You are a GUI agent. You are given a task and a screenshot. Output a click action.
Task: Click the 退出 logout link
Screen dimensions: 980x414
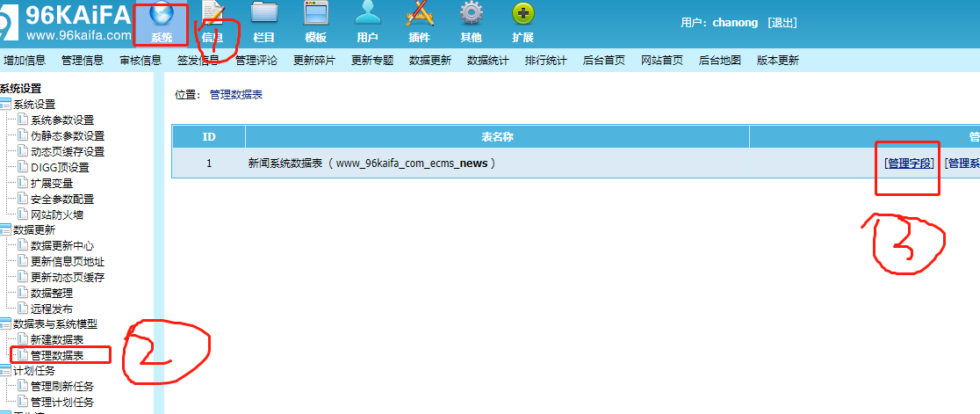782,23
